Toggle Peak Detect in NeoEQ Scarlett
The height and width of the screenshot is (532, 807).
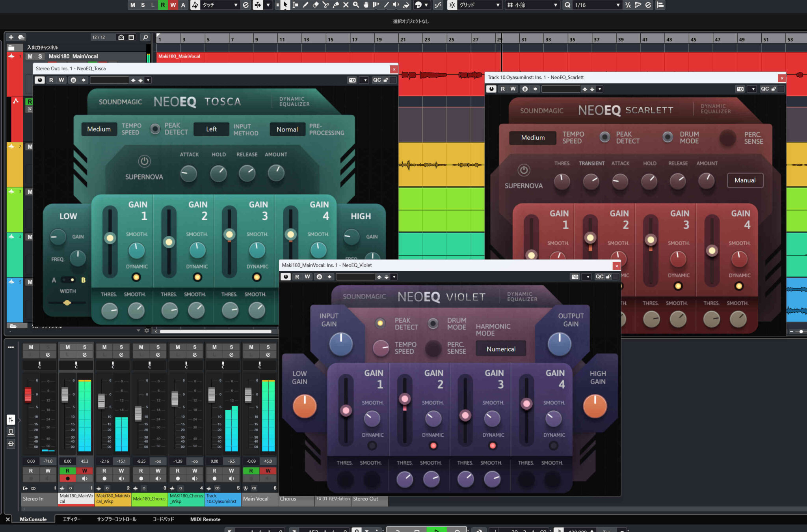click(x=604, y=137)
